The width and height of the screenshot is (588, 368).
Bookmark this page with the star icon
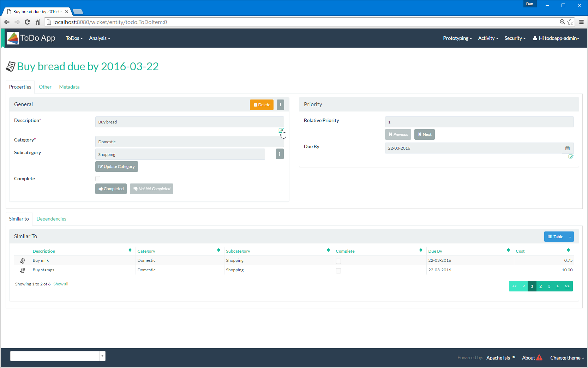pos(570,22)
